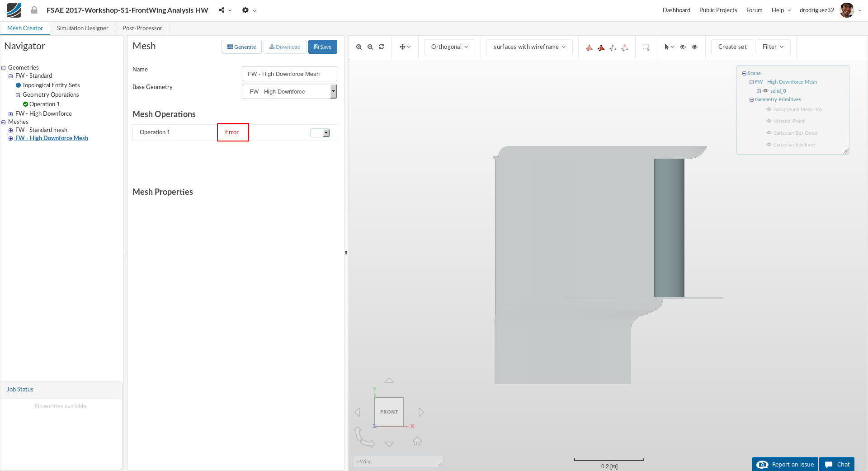Open the Dashboard page
Image resolution: width=868 pixels, height=471 pixels.
676,10
